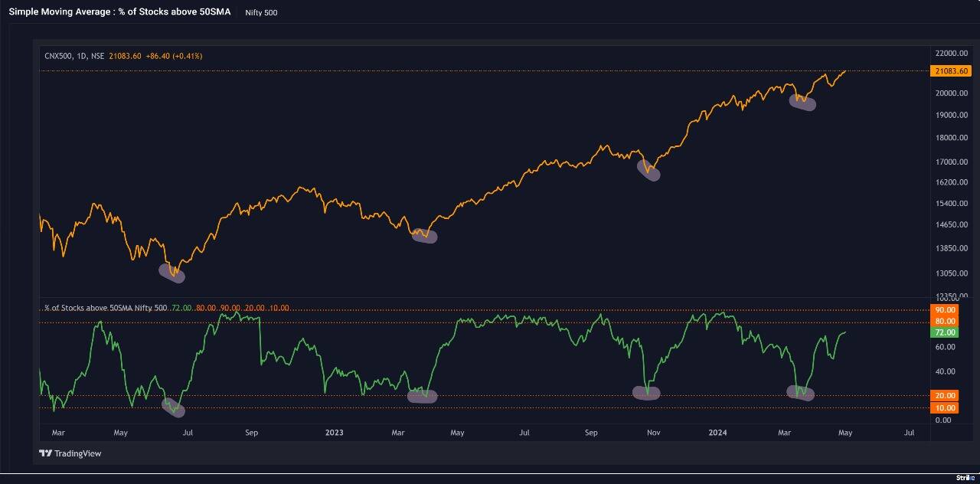Click the orange 10.00 tag on right scale
Viewport: 980px width, 484px height.
point(944,408)
